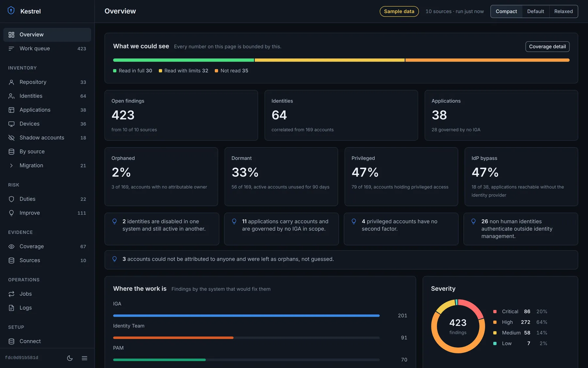Click the Improve lightbulb icon in sidebar
This screenshot has width=588, height=368.
(x=11, y=213)
